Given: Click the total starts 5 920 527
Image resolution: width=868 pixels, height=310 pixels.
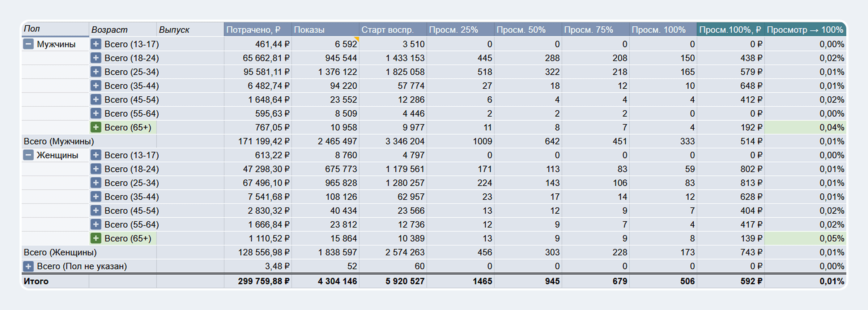Looking at the screenshot, I should [393, 281].
